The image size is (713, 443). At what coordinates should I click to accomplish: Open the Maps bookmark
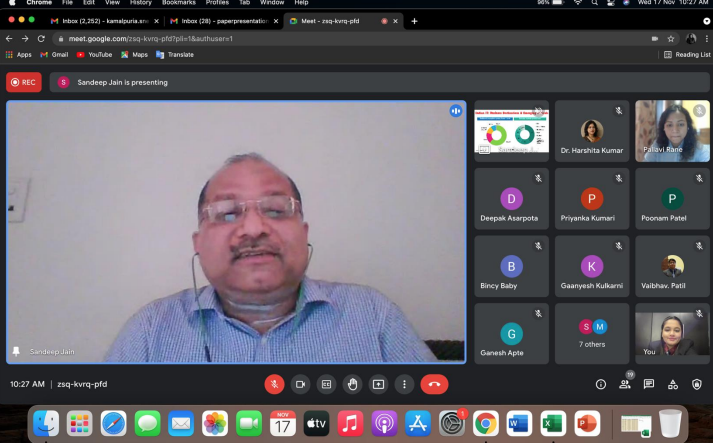[134, 55]
